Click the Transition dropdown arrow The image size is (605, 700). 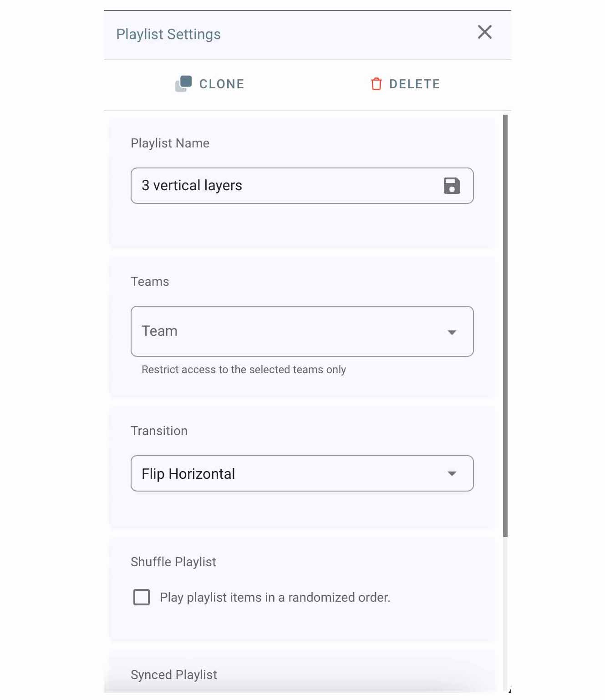(x=452, y=474)
